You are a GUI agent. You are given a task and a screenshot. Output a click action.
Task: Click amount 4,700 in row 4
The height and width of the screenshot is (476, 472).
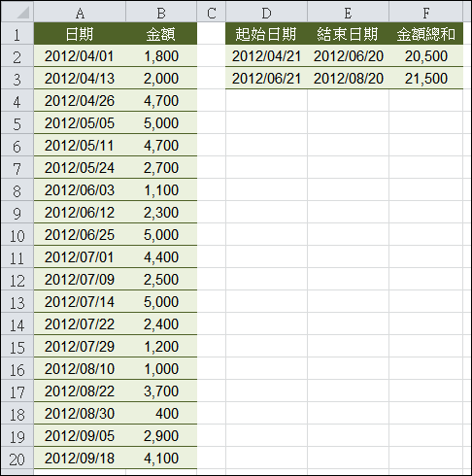pyautogui.click(x=161, y=101)
